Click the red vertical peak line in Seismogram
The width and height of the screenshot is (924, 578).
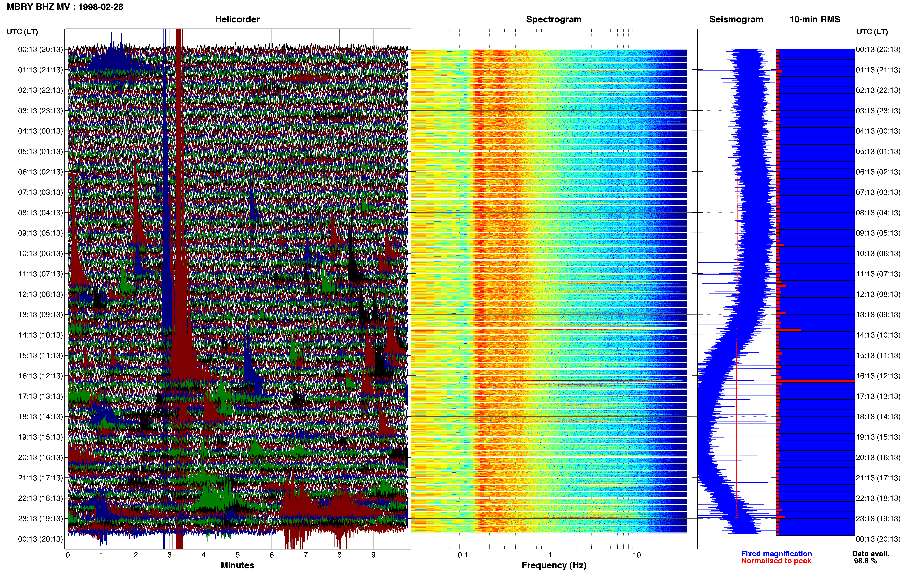737,292
